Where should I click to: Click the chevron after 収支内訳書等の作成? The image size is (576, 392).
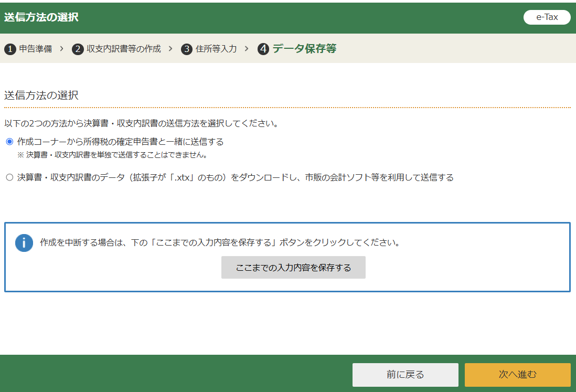pos(170,49)
